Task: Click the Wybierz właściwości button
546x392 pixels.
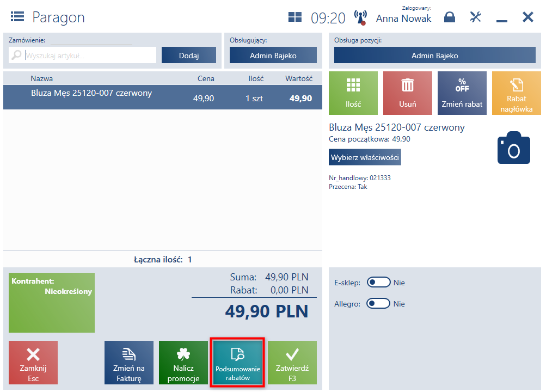Action: coord(365,157)
